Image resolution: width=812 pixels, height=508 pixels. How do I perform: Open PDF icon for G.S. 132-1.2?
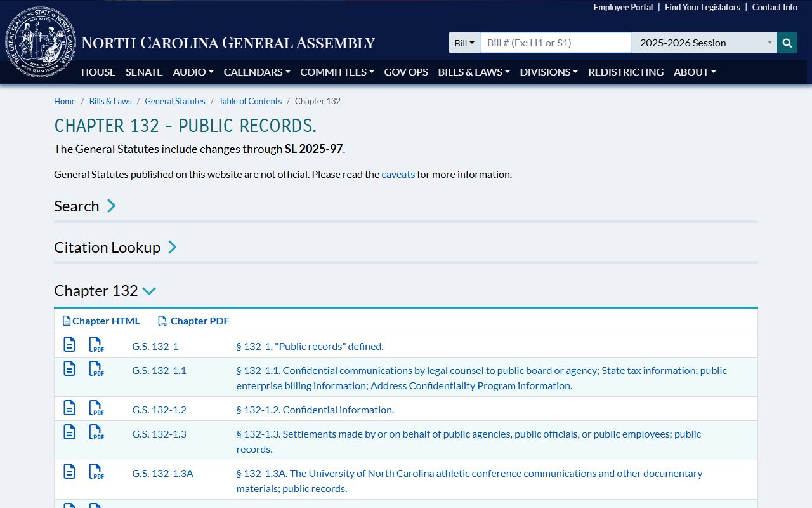[96, 408]
